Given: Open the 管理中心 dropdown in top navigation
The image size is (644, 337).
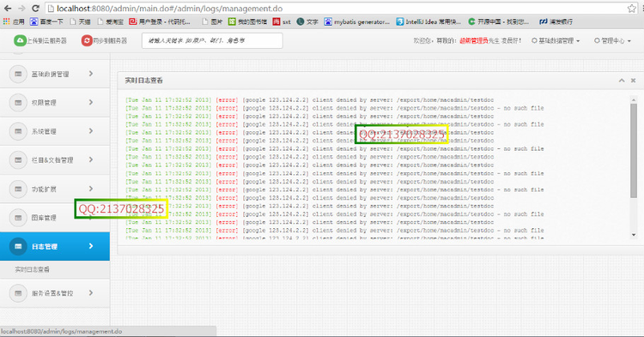Looking at the screenshot, I should [x=612, y=40].
